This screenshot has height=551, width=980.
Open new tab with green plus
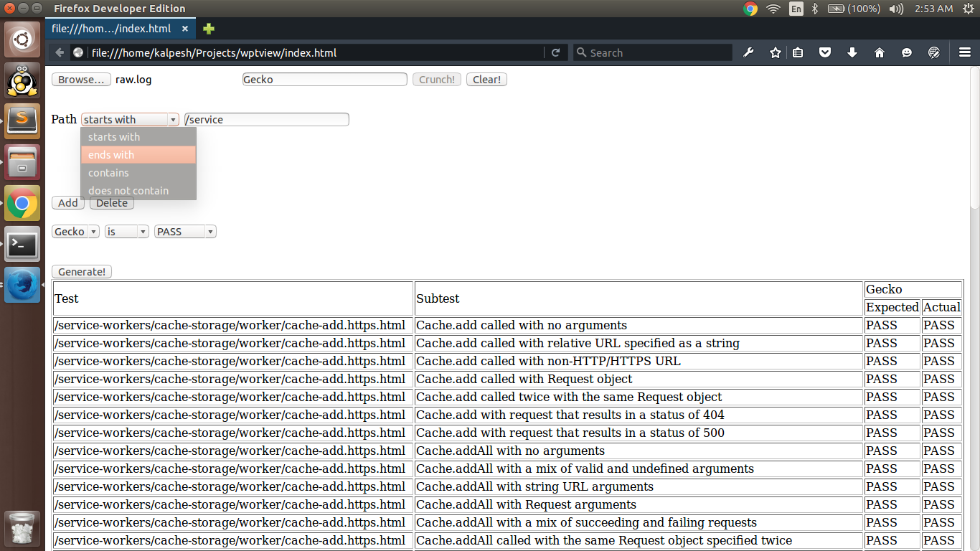click(x=209, y=29)
